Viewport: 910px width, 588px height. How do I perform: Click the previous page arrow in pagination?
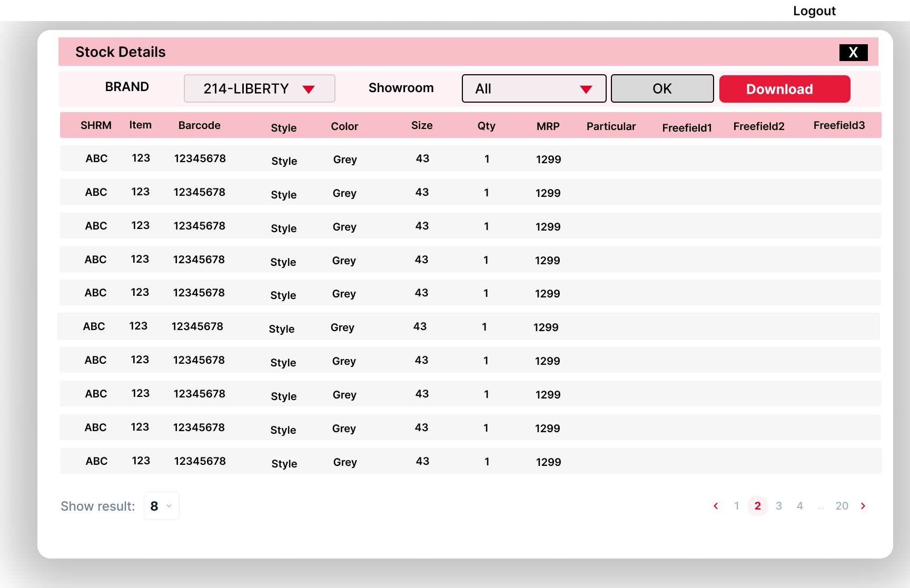point(716,506)
